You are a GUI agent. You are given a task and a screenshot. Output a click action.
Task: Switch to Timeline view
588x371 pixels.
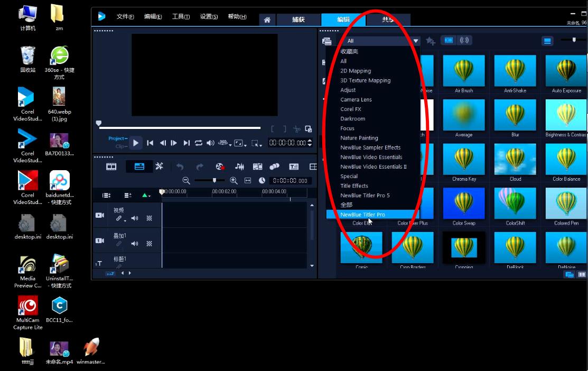[x=139, y=166]
